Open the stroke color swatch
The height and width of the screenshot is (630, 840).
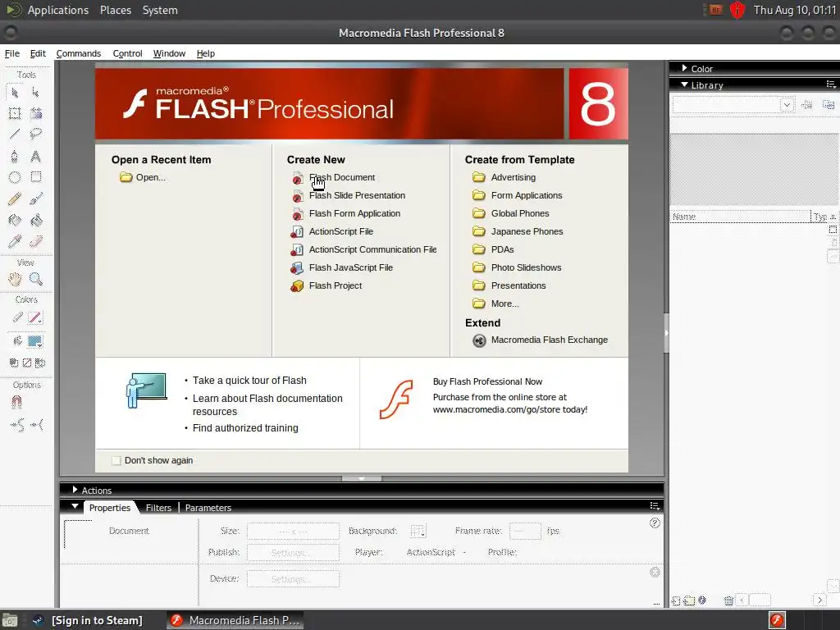(x=35, y=318)
